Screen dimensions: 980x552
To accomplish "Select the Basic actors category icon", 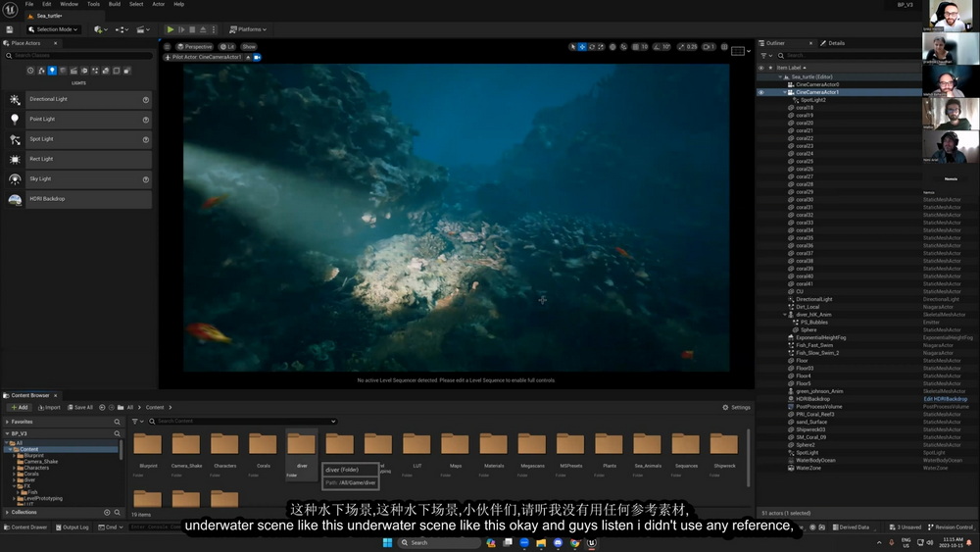I will tap(41, 71).
